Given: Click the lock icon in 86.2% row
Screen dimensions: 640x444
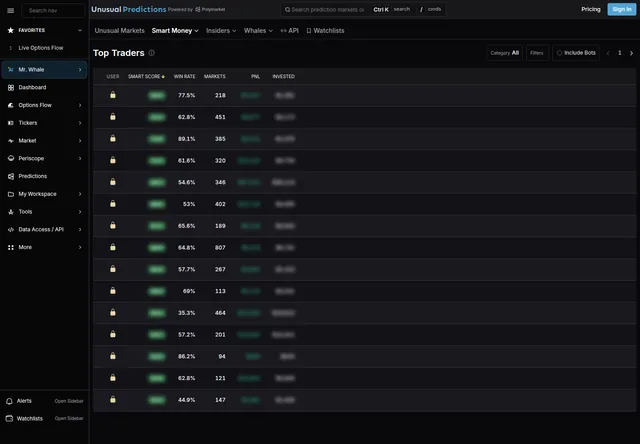Looking at the screenshot, I should (113, 356).
